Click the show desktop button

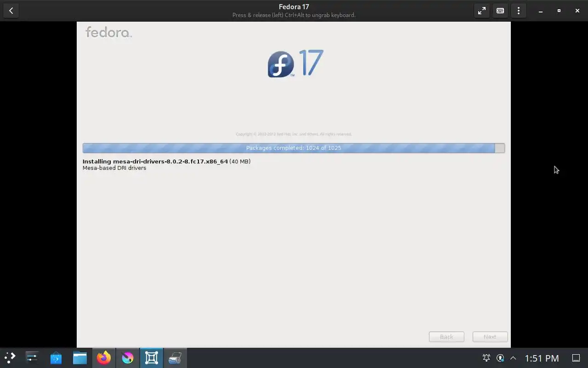coord(576,358)
